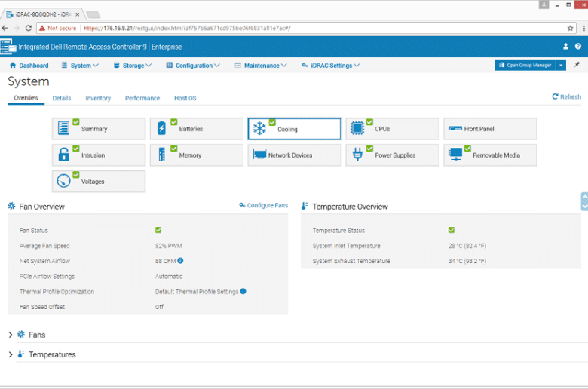The image size is (588, 389).
Task: Expand the Temperatures section
Action: tap(11, 354)
